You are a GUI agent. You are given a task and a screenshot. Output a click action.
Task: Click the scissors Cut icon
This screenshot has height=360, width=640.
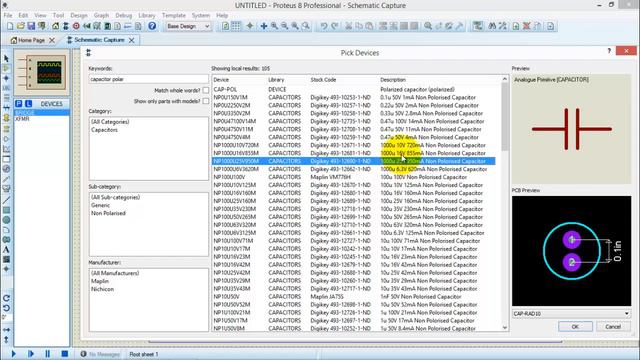[x=348, y=26]
